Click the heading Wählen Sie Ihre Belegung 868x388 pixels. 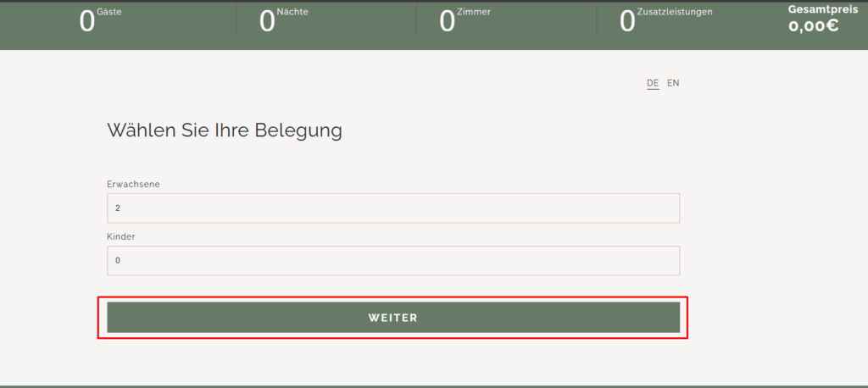coord(225,130)
